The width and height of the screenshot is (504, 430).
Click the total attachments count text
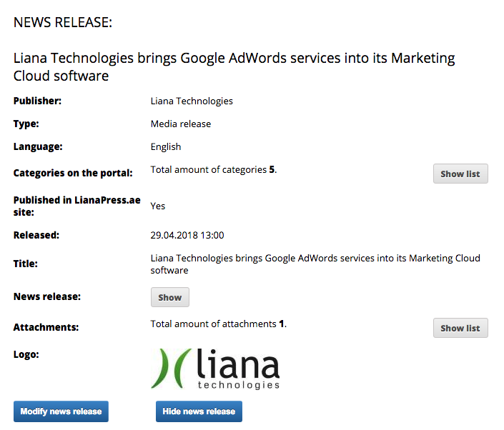pyautogui.click(x=218, y=324)
